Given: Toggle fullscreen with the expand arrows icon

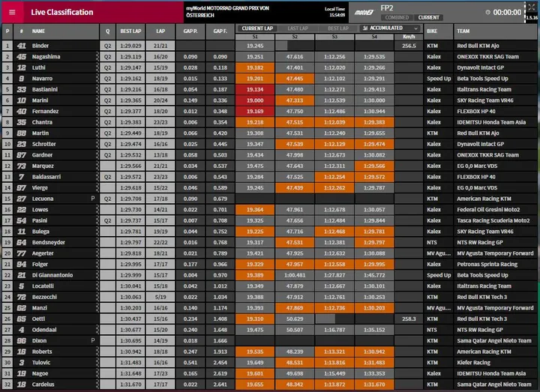Looking at the screenshot, I should tap(531, 7).
